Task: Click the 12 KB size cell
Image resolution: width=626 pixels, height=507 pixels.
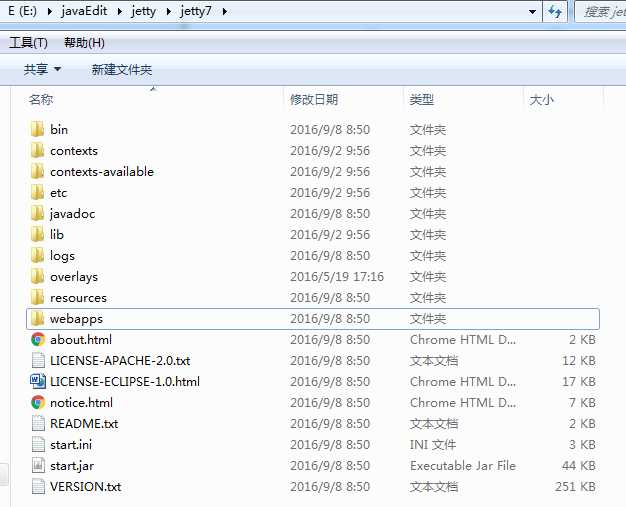Action: point(579,360)
